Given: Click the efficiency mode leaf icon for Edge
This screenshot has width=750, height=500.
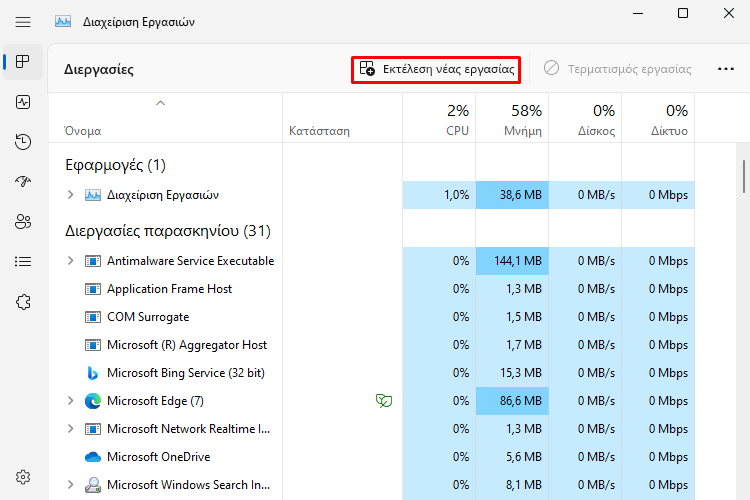Looking at the screenshot, I should pyautogui.click(x=384, y=400).
